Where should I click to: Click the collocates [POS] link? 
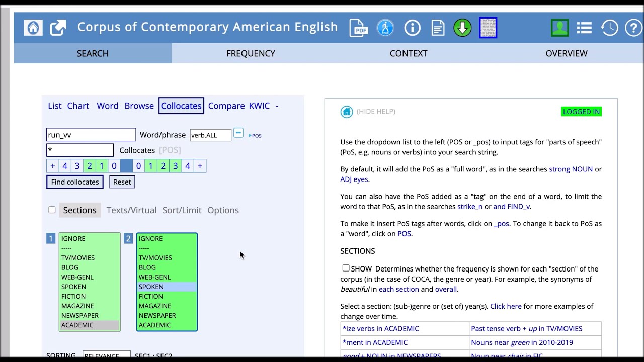click(x=170, y=150)
